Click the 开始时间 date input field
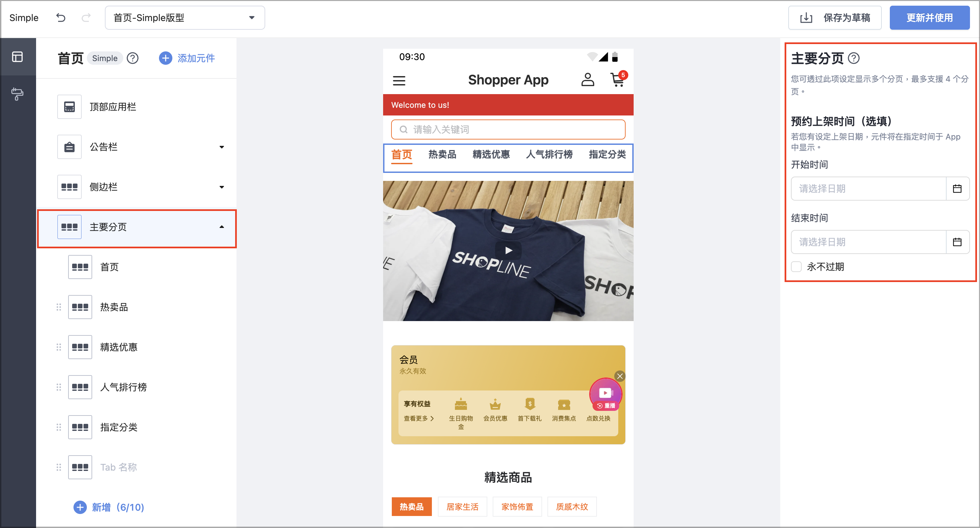Viewport: 980px width, 528px height. 868,189
